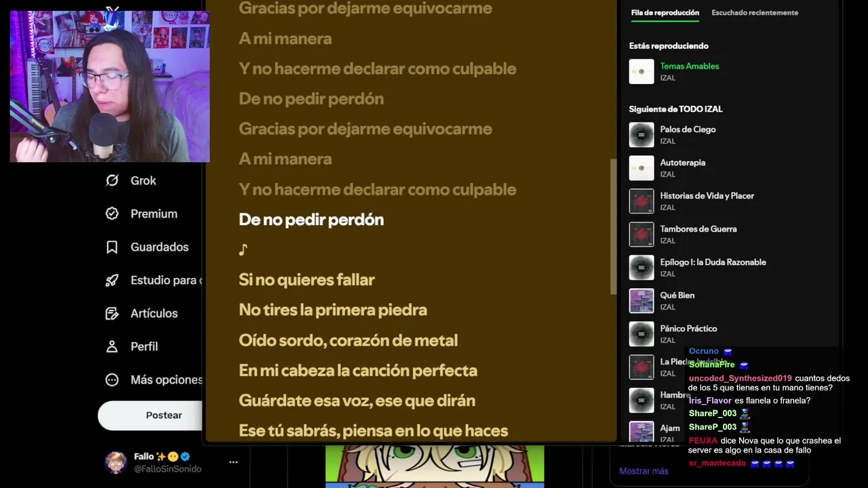The width and height of the screenshot is (868, 488).
Task: Click the Epílogo I: la Duda Razonable cover
Action: click(642, 267)
